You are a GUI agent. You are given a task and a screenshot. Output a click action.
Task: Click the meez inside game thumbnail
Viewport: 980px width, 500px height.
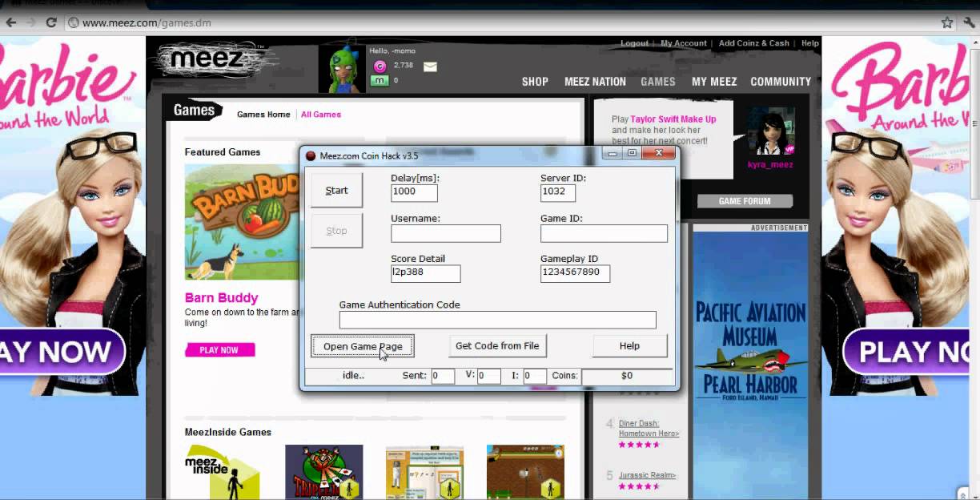coord(223,472)
